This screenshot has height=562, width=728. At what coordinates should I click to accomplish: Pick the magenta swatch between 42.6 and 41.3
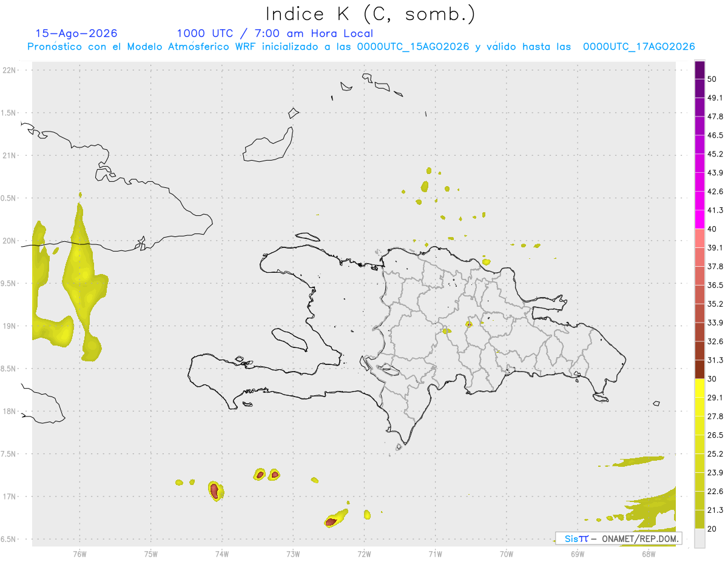coord(699,201)
